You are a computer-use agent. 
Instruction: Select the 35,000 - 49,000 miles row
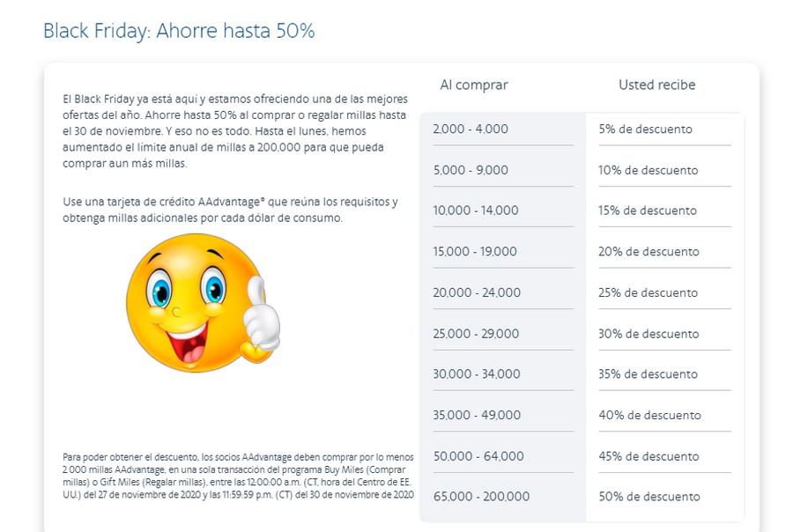click(x=582, y=415)
